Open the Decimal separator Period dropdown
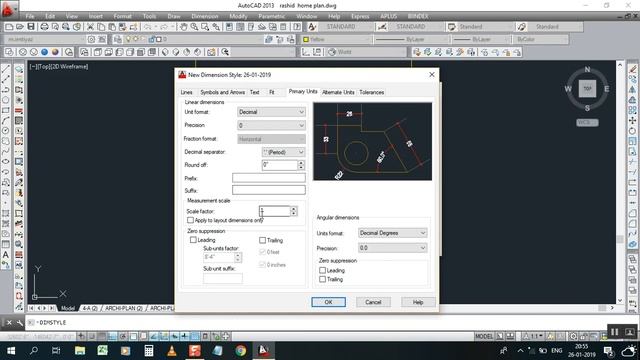 tap(284, 152)
